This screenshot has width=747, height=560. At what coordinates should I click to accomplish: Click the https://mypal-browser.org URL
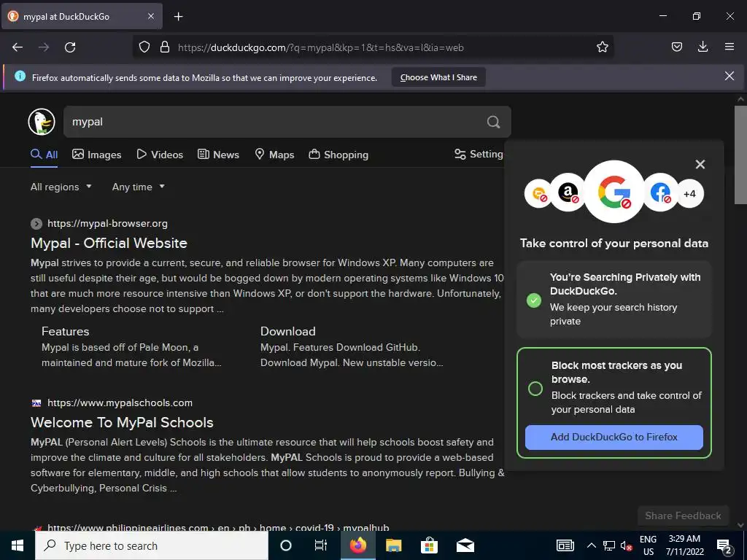point(107,223)
